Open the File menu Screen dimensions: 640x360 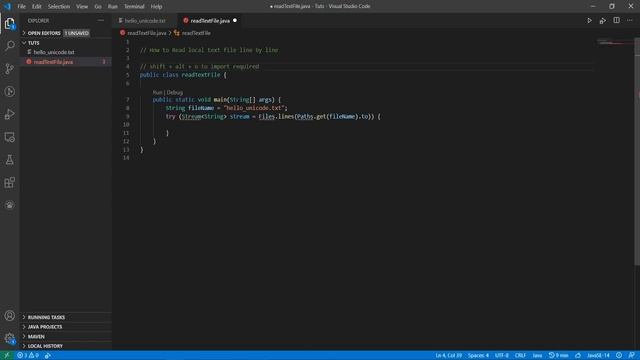click(x=22, y=7)
